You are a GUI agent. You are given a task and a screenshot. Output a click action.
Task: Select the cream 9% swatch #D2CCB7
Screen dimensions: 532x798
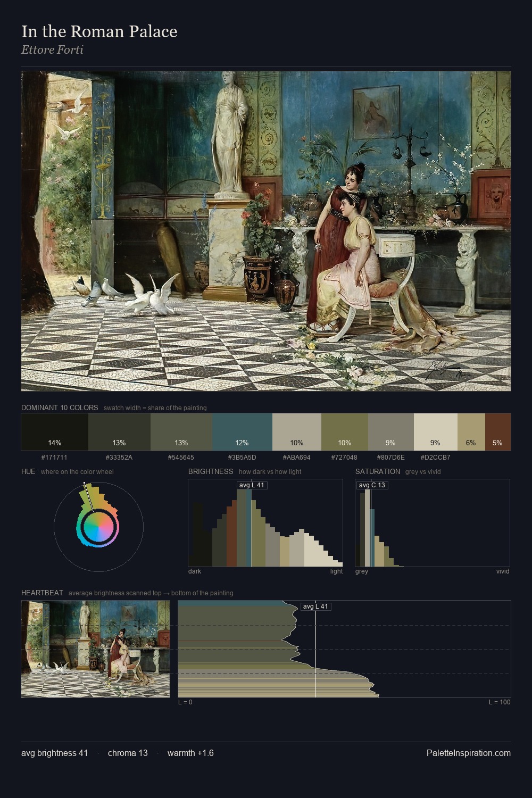pyautogui.click(x=436, y=432)
